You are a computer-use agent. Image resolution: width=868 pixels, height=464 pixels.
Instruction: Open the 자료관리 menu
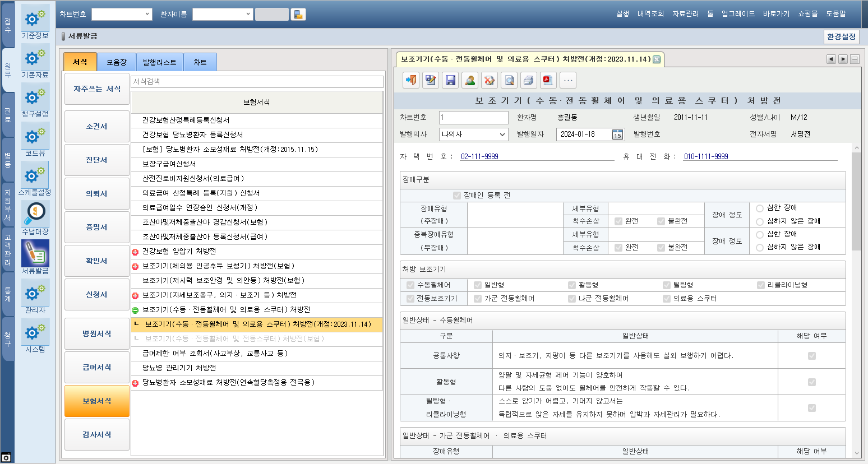coord(685,13)
